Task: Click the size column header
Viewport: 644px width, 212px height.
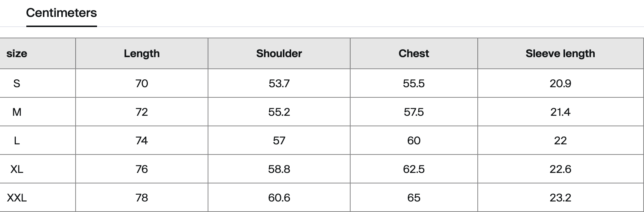Action: [17, 53]
